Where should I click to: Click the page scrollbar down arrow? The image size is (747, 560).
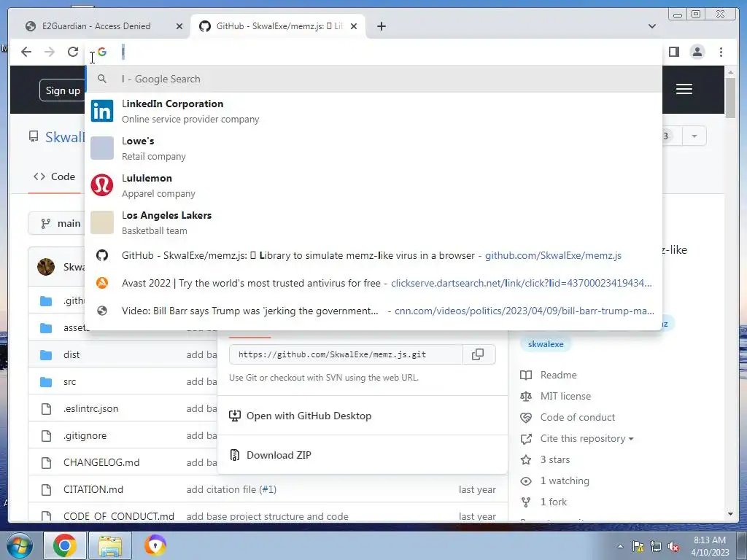(x=730, y=514)
